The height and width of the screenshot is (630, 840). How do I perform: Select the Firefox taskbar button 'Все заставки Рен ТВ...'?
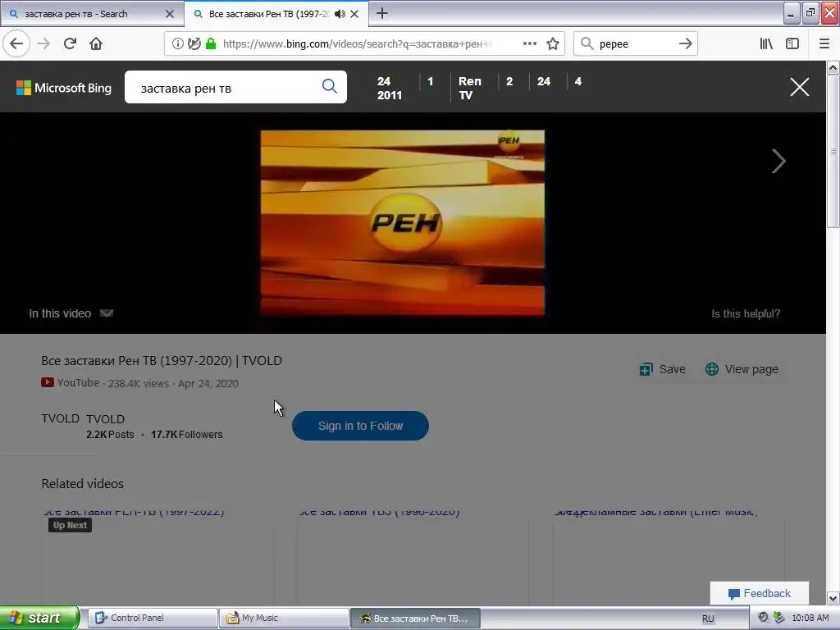pos(415,618)
